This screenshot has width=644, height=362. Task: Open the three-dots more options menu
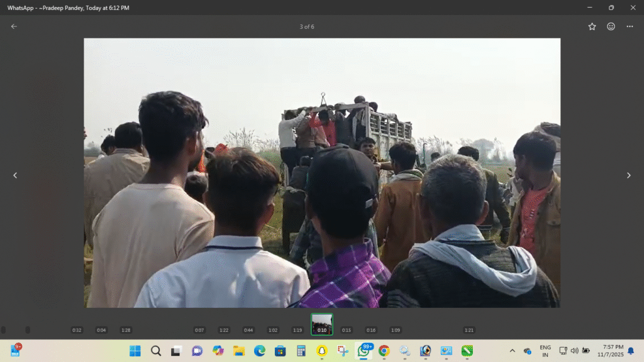[630, 26]
